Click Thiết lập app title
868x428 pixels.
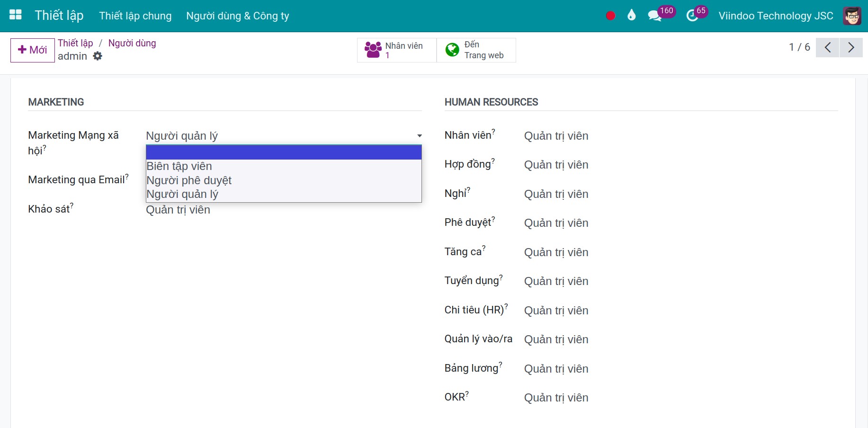coord(59,15)
